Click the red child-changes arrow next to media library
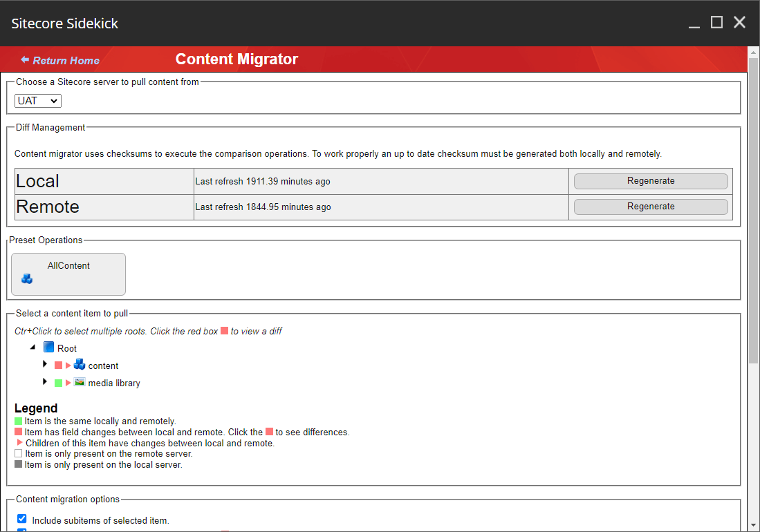The width and height of the screenshot is (760, 532). (x=68, y=383)
